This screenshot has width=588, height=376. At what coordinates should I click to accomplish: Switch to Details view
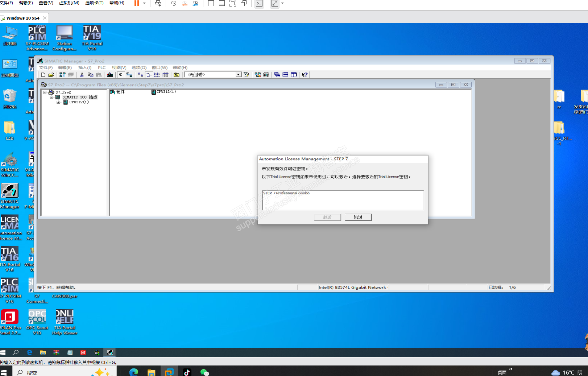[x=165, y=75]
